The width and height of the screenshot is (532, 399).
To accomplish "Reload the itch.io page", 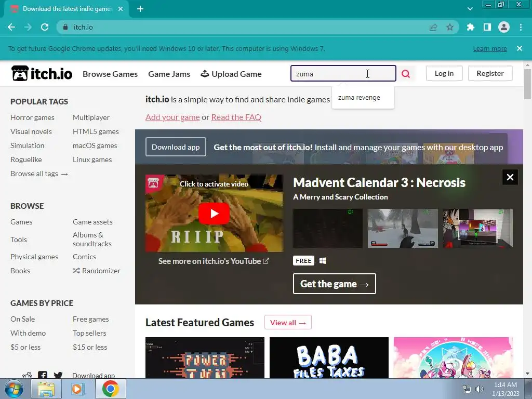I will tap(45, 27).
